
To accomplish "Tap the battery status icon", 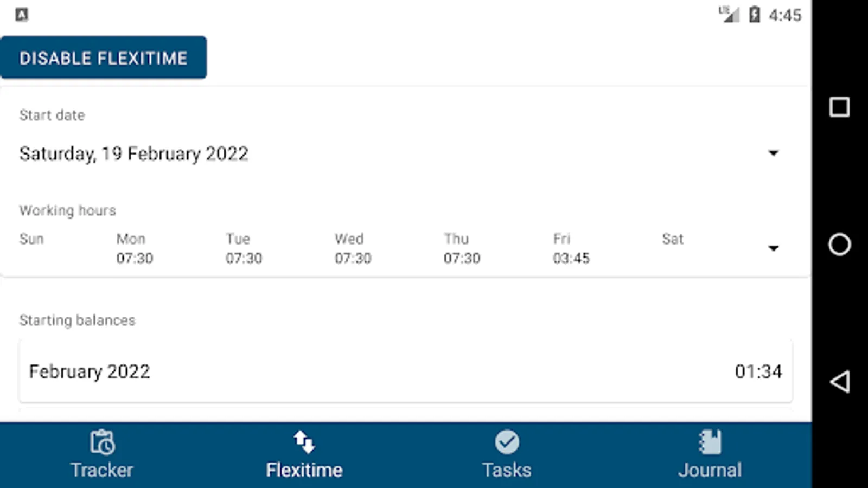I will tap(754, 15).
